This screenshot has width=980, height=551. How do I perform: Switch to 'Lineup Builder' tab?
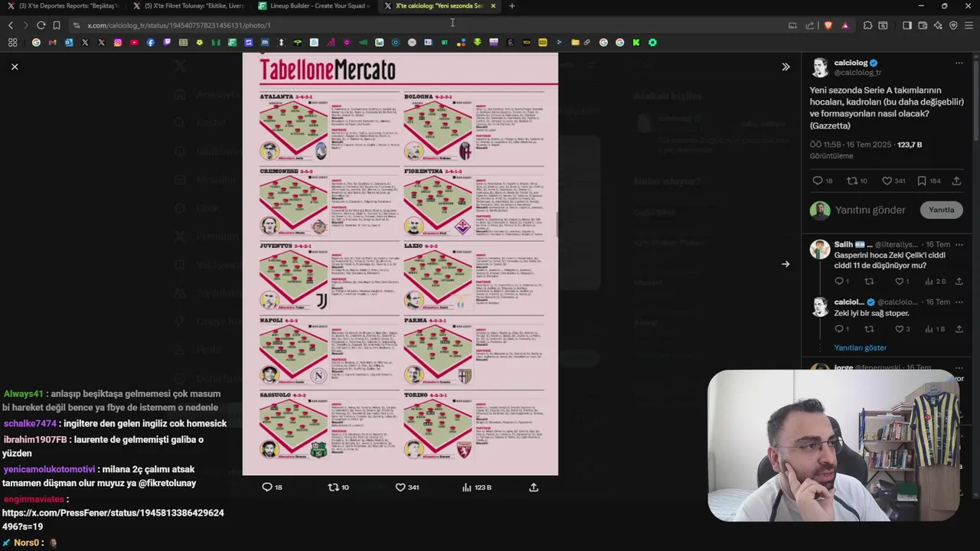tap(314, 6)
